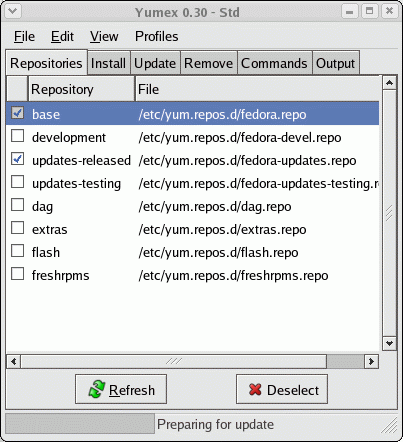Image resolution: width=403 pixels, height=442 pixels.
Task: Sort by the File column header
Action: pyautogui.click(x=257, y=89)
